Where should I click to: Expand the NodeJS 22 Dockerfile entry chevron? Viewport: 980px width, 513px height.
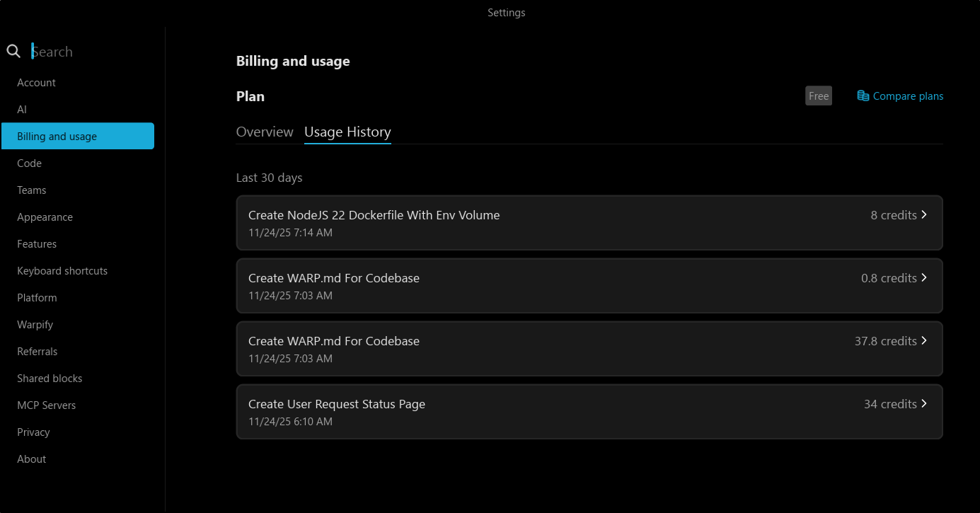pyautogui.click(x=924, y=215)
